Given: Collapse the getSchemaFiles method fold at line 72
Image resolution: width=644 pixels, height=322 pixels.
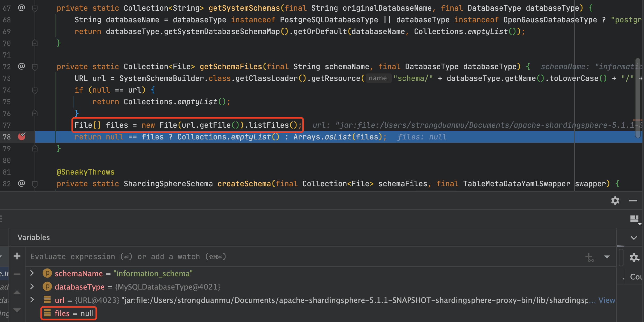Looking at the screenshot, I should (x=35, y=67).
